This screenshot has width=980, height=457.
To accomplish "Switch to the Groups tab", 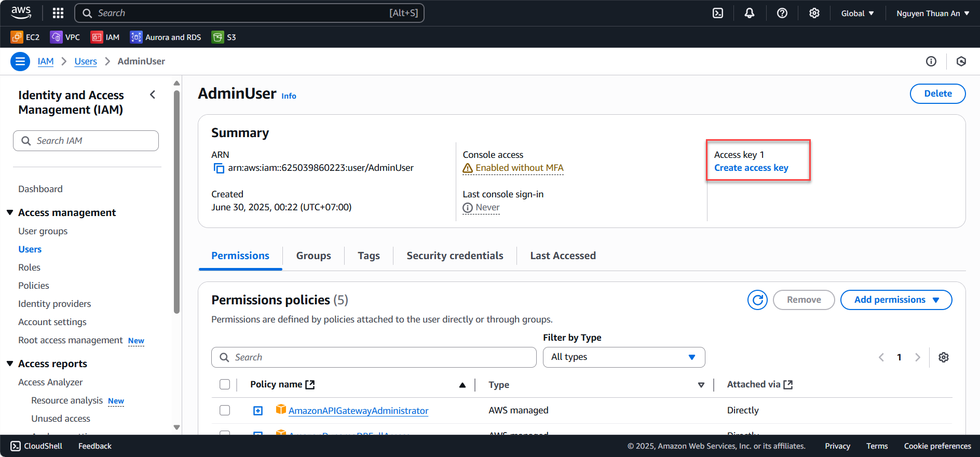I will [x=314, y=256].
